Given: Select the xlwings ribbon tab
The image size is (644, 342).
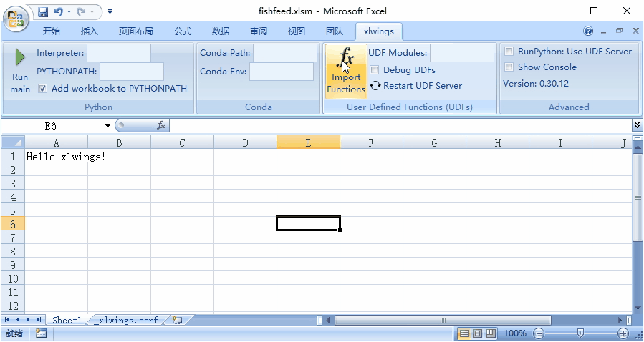Looking at the screenshot, I should coord(379,31).
